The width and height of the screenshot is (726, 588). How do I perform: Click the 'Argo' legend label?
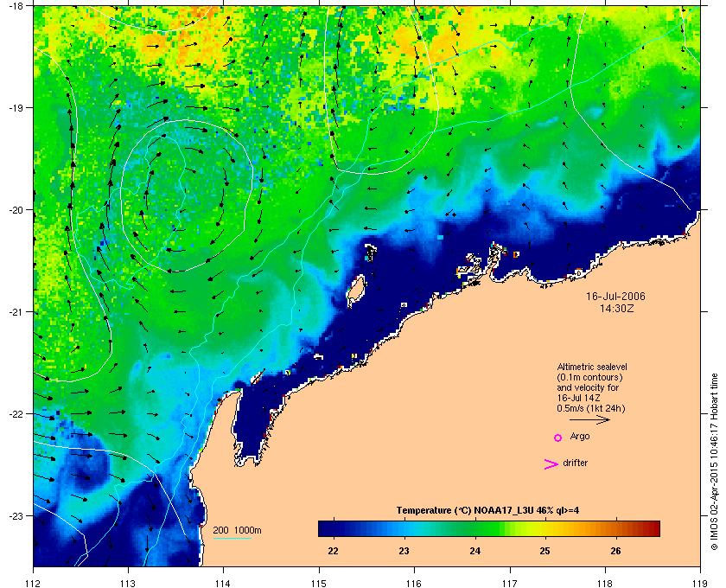[580, 436]
